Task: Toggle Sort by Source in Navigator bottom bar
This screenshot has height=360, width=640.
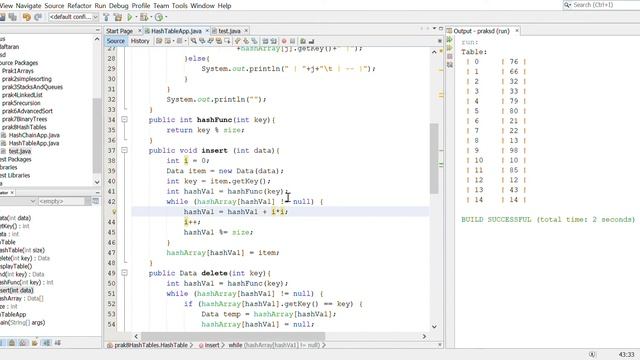Action: point(58,343)
